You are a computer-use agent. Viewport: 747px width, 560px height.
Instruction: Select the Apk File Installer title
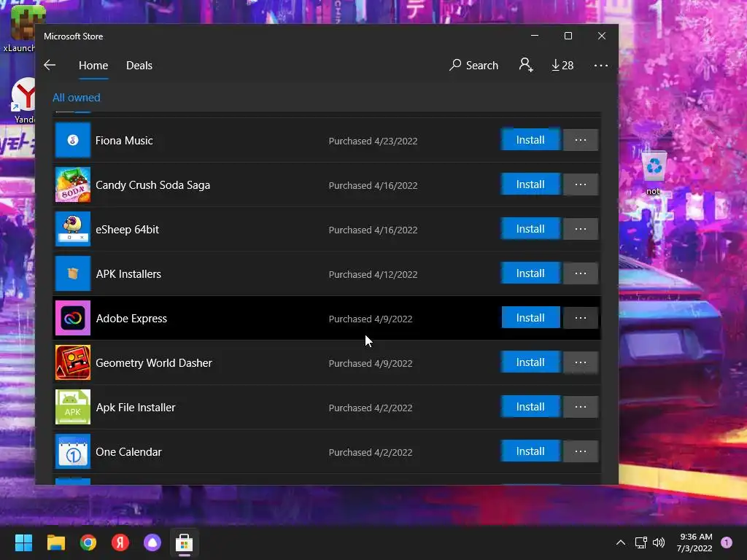pyautogui.click(x=136, y=408)
